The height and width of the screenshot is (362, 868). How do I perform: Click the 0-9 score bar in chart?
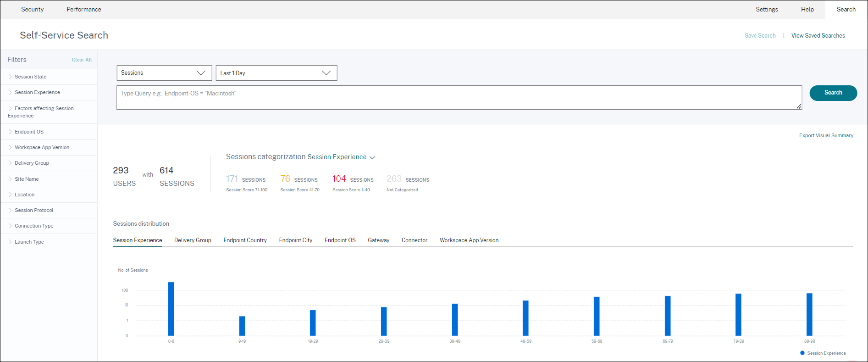(x=171, y=309)
